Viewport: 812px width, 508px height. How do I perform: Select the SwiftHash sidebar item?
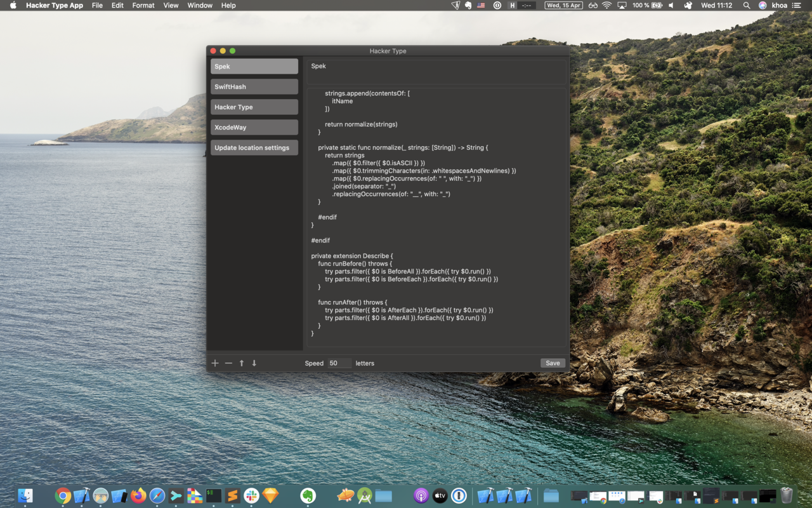[x=254, y=86]
